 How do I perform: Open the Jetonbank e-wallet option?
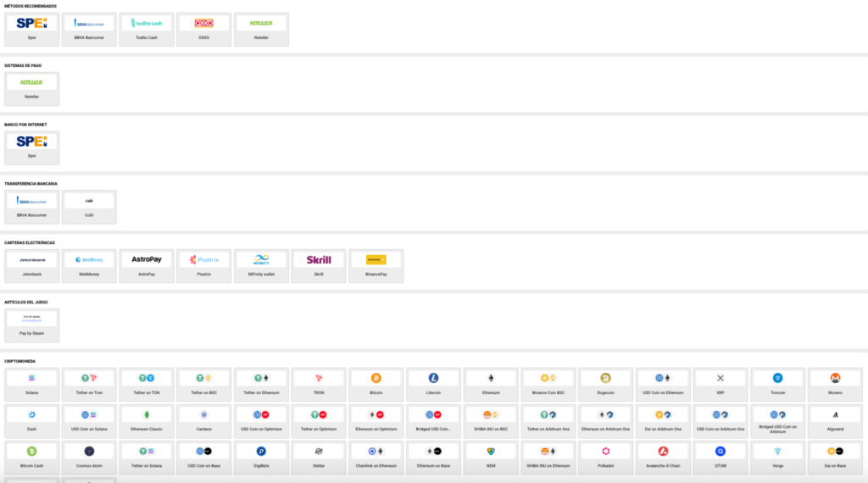pos(31,266)
